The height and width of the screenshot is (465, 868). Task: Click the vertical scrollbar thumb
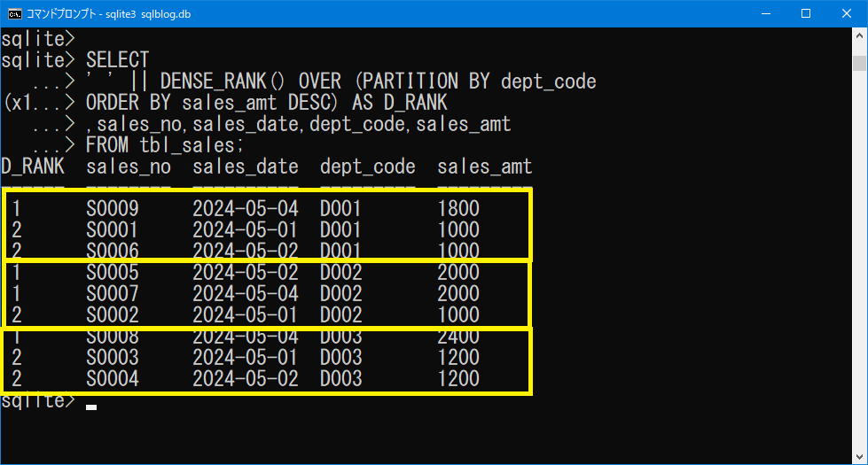tap(859, 63)
